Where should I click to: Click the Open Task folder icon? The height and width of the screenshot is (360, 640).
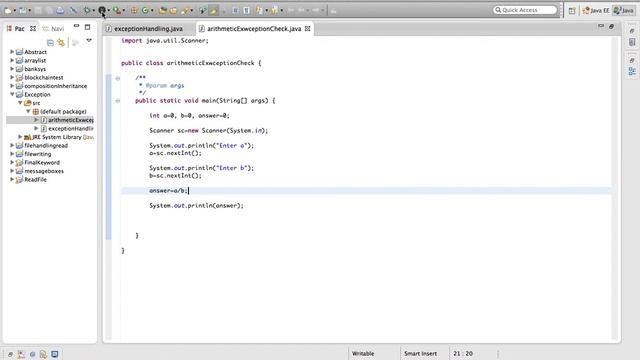(173, 10)
